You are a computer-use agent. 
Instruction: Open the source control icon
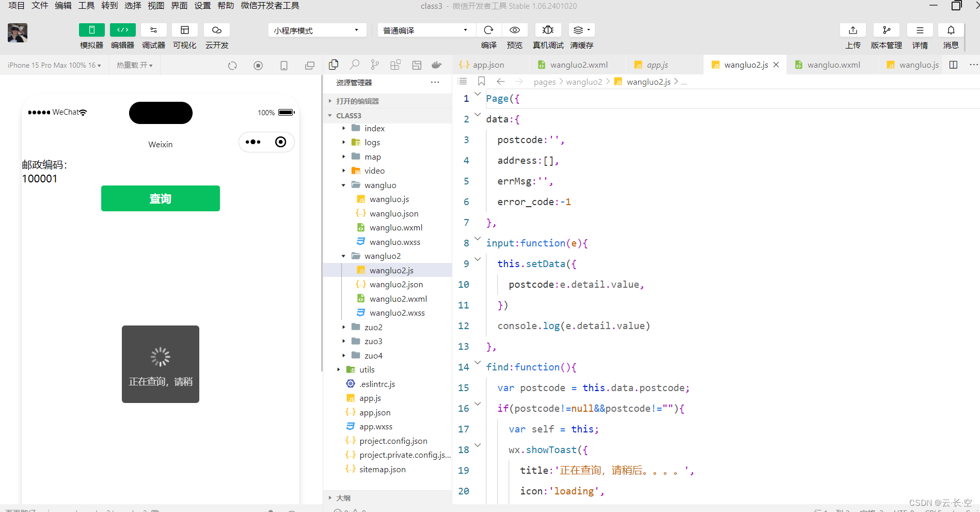click(x=375, y=65)
